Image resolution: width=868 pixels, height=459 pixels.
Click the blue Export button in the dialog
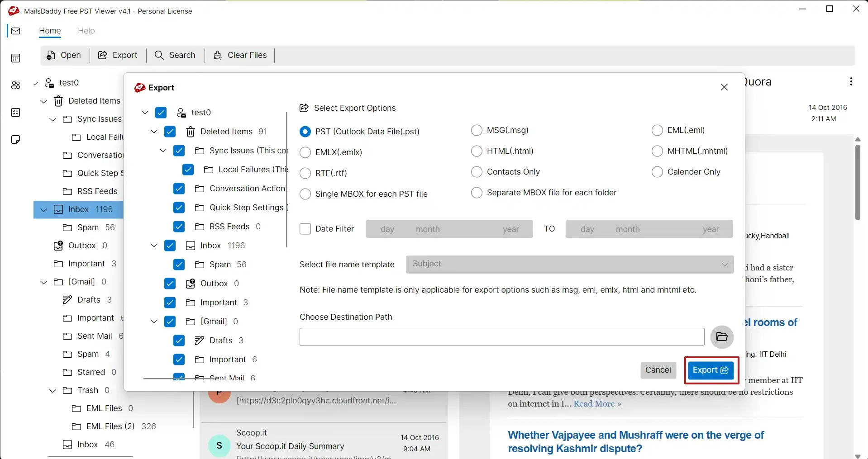(711, 370)
